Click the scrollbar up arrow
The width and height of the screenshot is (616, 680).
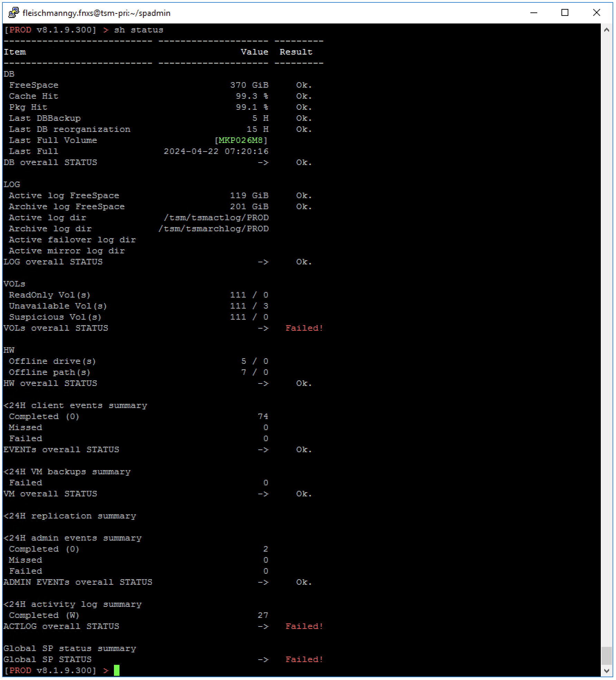click(x=607, y=29)
